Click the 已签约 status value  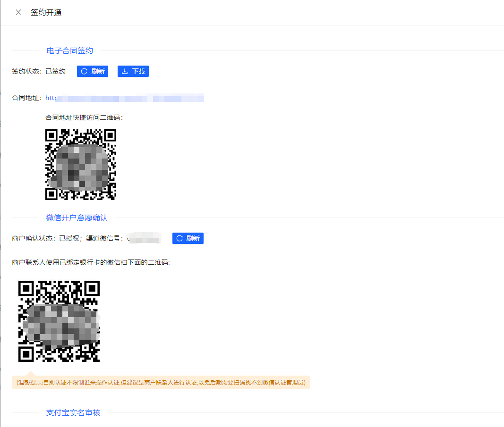[56, 71]
